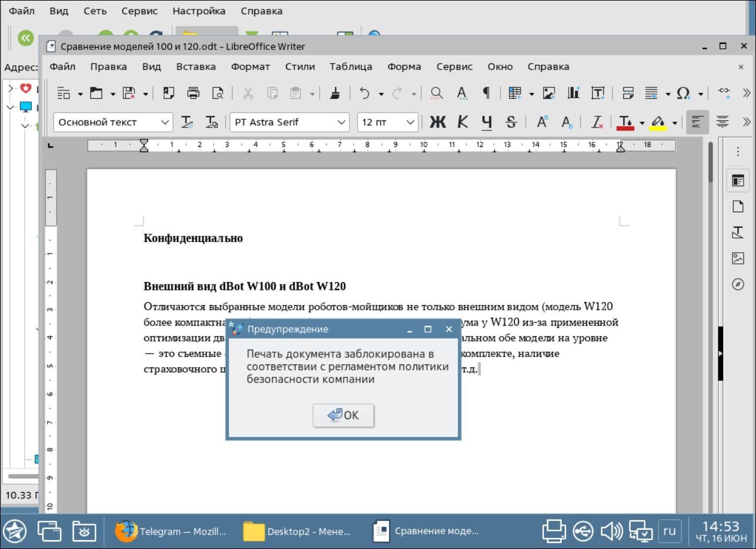756x549 pixels.
Task: Open the paragraph style dropdown 'Основной текст'
Action: click(x=165, y=122)
